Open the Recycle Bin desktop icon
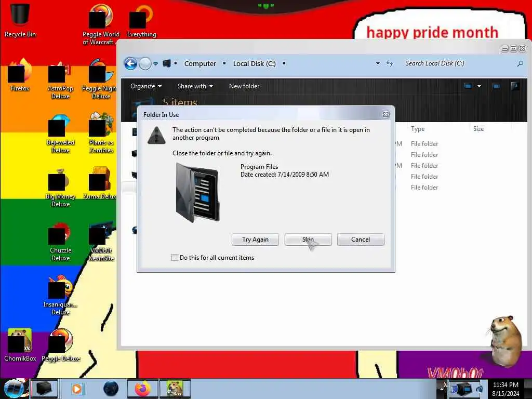This screenshot has height=399, width=532. (20, 20)
